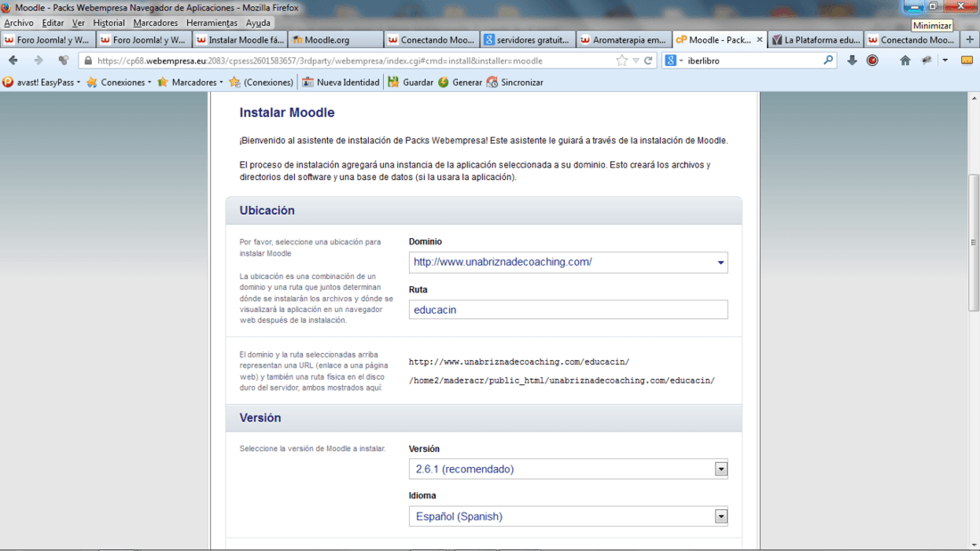Open Herramientas menu

(212, 22)
